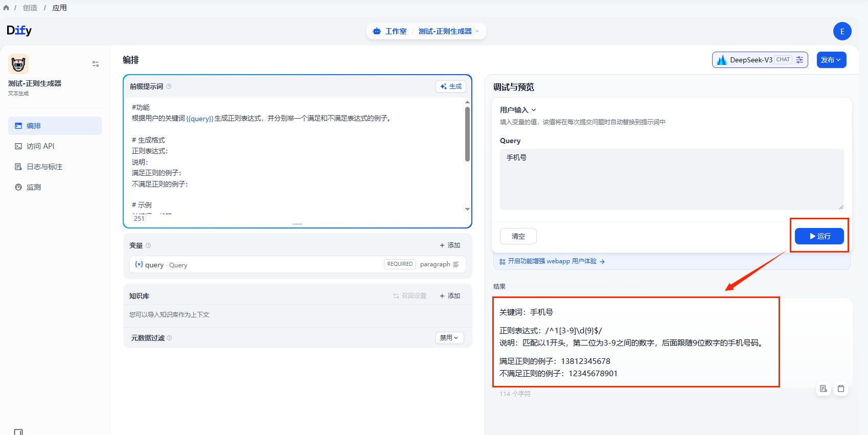
Task: Click the prompt editor vertical scrollbar thumb
Action: click(467, 134)
